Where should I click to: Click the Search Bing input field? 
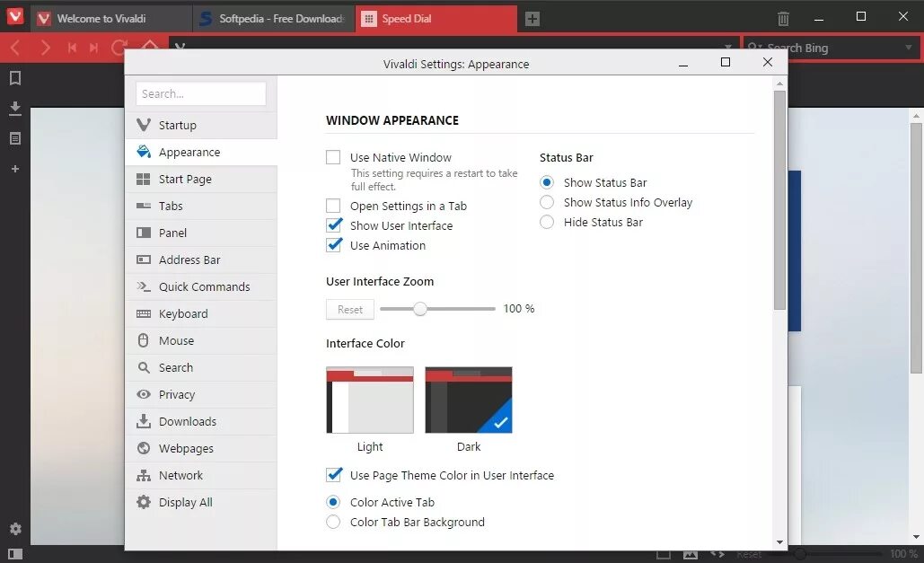(831, 48)
